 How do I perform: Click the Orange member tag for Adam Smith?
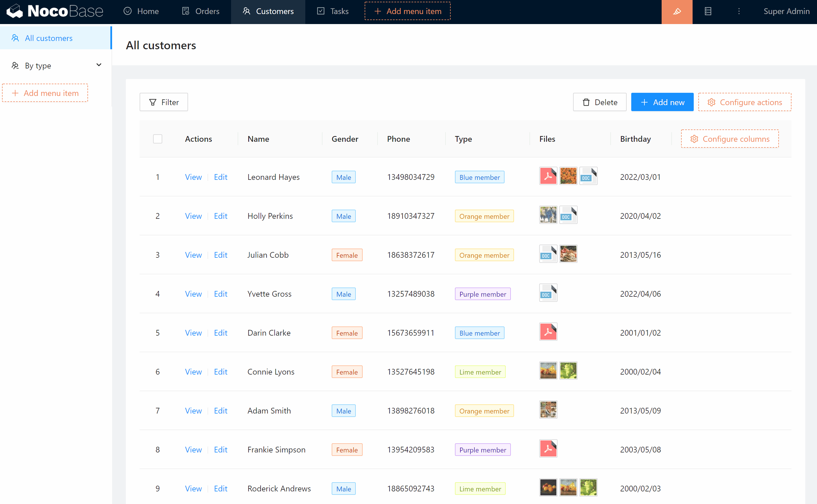pos(484,411)
